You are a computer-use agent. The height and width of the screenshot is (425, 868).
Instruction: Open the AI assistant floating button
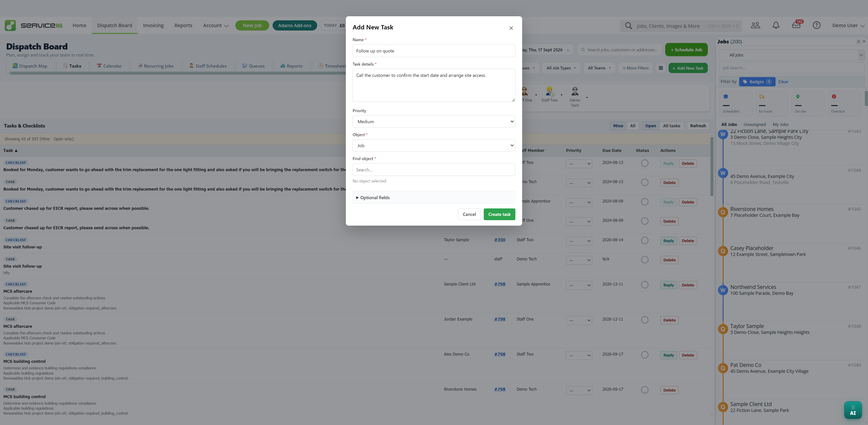point(852,410)
